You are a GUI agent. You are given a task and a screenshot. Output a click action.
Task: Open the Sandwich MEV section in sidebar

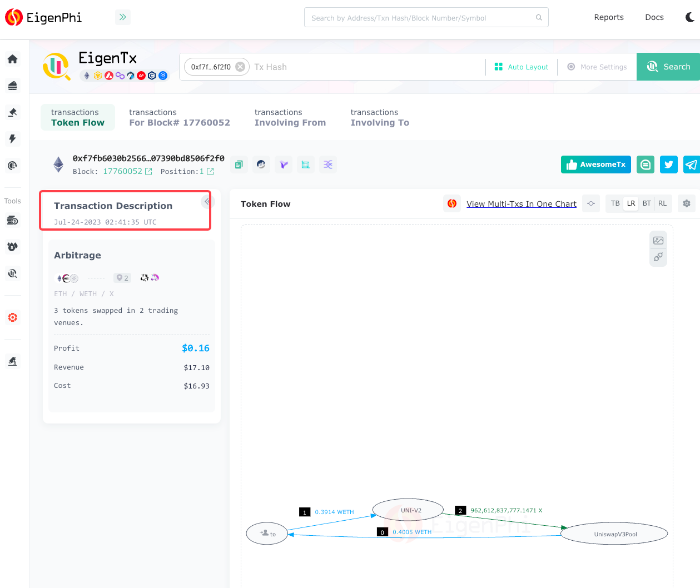12,85
